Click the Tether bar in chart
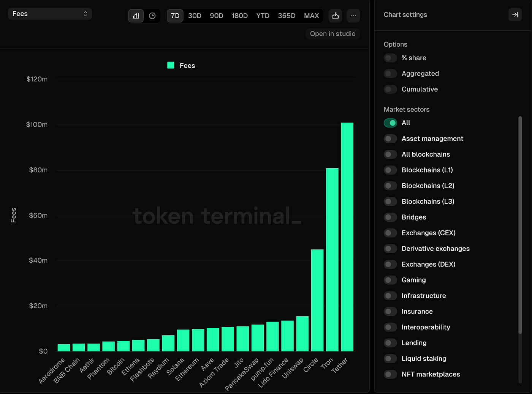 click(347, 237)
